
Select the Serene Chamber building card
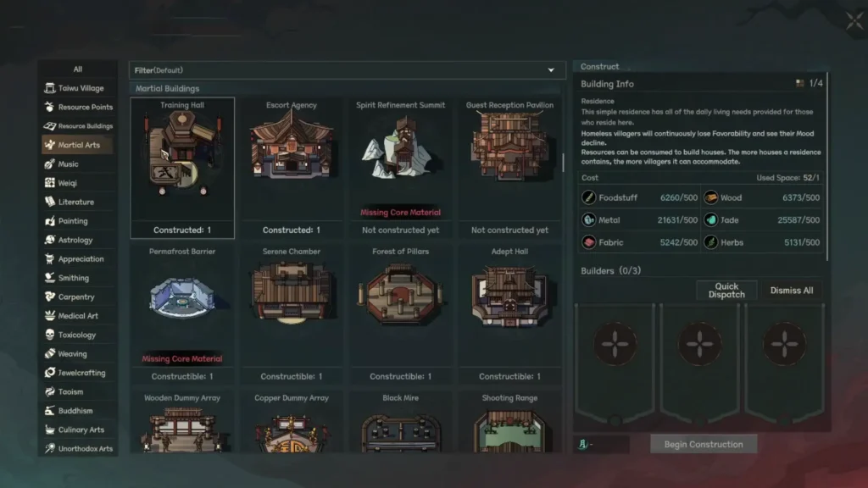(x=292, y=314)
